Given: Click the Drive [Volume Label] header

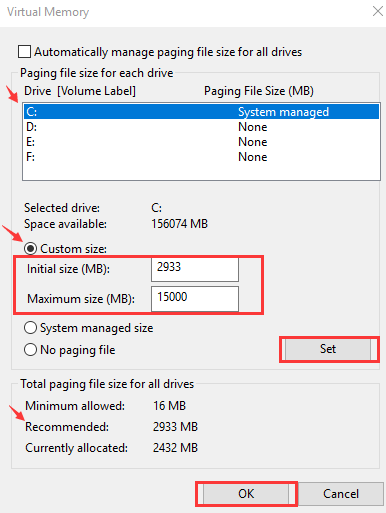Looking at the screenshot, I should tap(80, 91).
